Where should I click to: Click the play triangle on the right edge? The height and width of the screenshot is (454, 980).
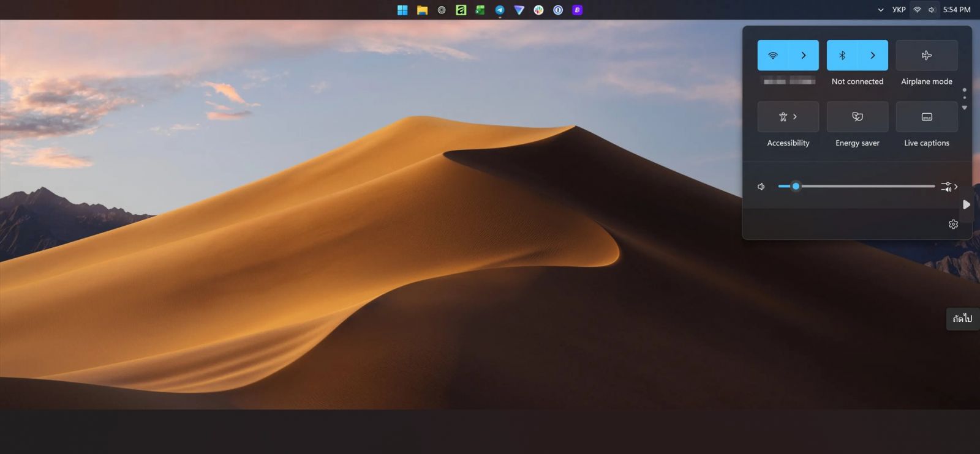click(x=966, y=204)
